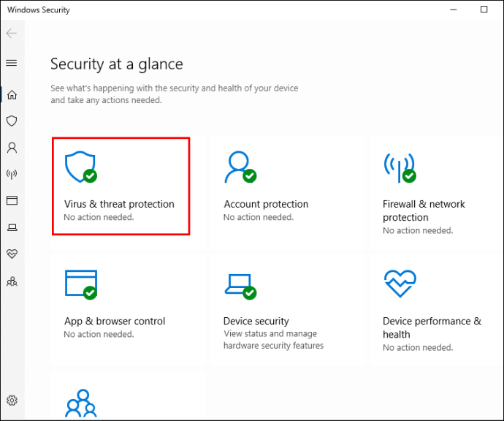Open Firewall & network protection tile
This screenshot has width=504, height=421.
click(435, 192)
